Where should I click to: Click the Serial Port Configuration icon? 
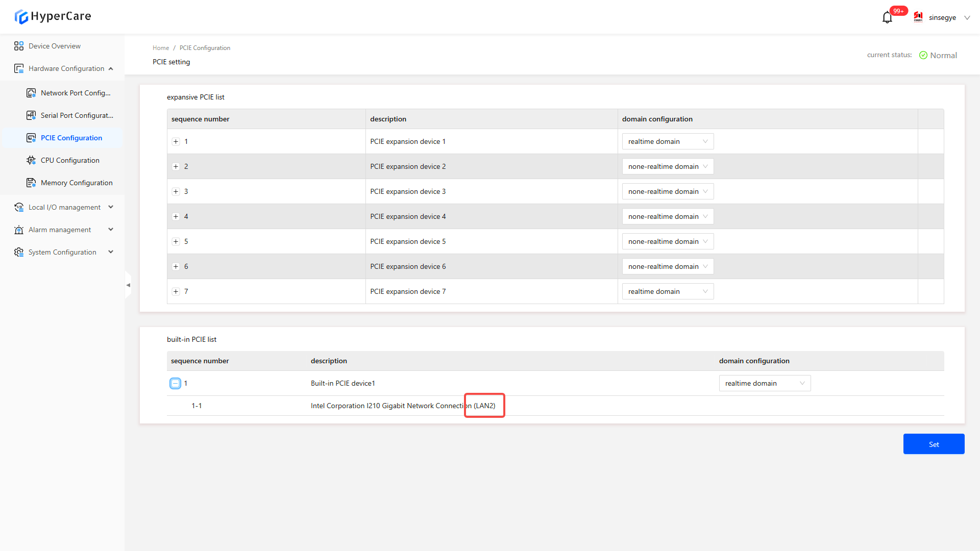(x=31, y=115)
